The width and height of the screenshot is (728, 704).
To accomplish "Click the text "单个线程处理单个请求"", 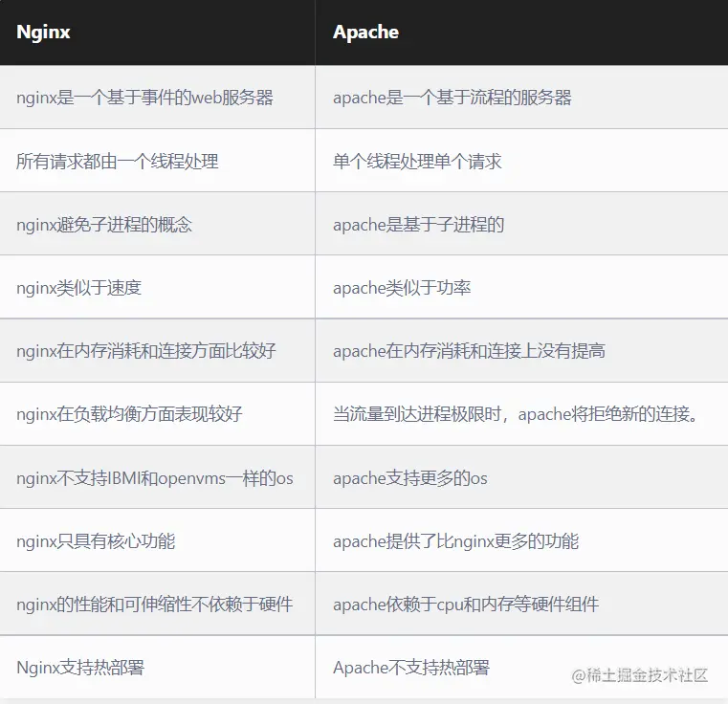I will coord(417,161).
